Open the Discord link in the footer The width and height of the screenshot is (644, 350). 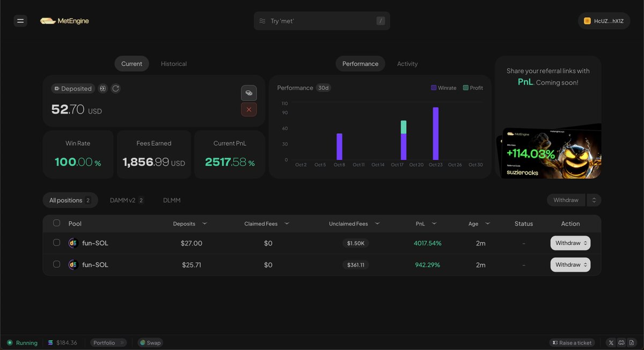coord(621,342)
